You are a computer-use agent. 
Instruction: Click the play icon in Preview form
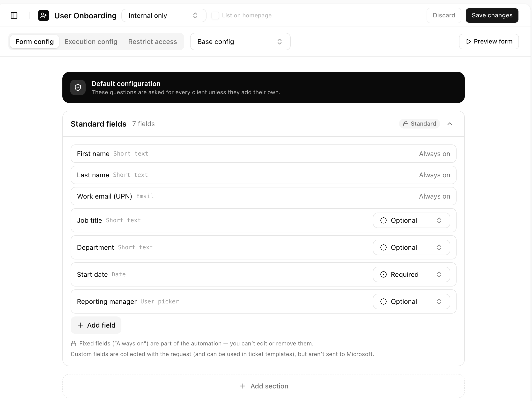coord(469,42)
